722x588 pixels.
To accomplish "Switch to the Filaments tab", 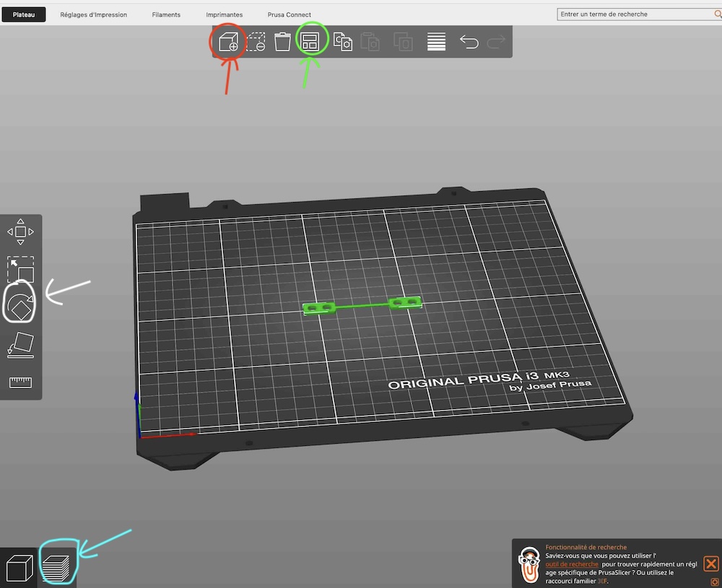I will click(166, 14).
